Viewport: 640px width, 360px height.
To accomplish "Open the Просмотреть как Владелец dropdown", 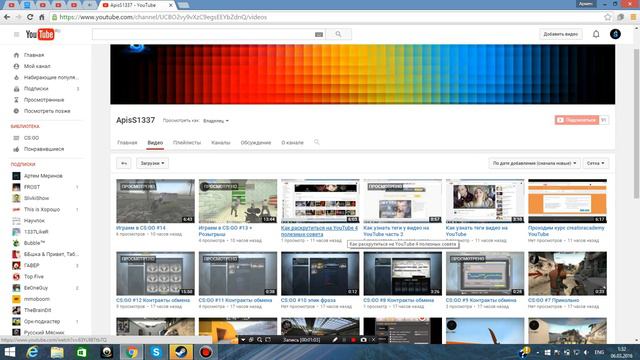I will coord(216,121).
